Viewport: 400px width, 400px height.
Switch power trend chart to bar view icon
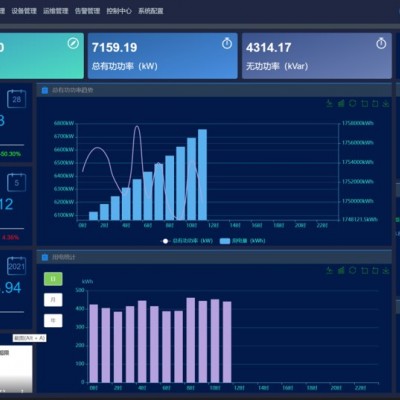click(x=341, y=103)
